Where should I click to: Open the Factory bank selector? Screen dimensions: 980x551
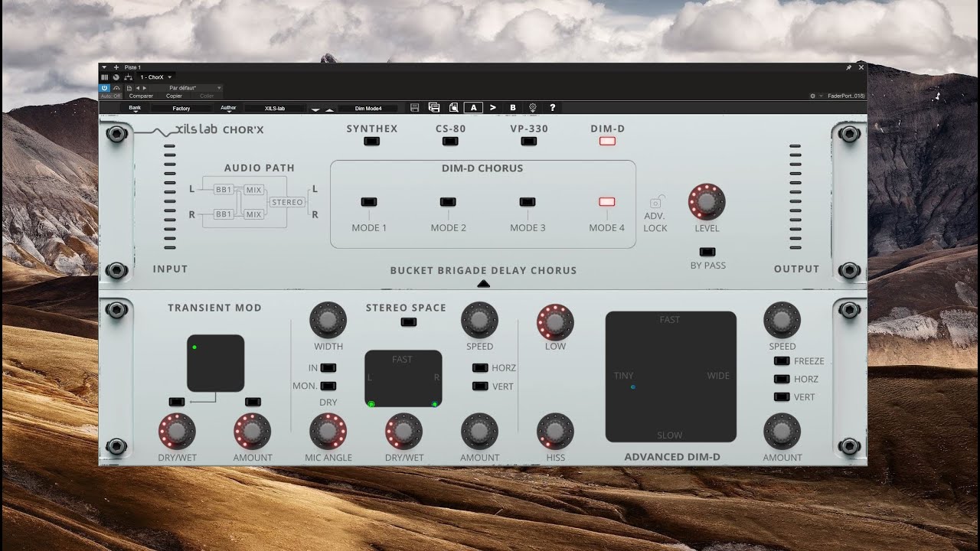coord(181,109)
